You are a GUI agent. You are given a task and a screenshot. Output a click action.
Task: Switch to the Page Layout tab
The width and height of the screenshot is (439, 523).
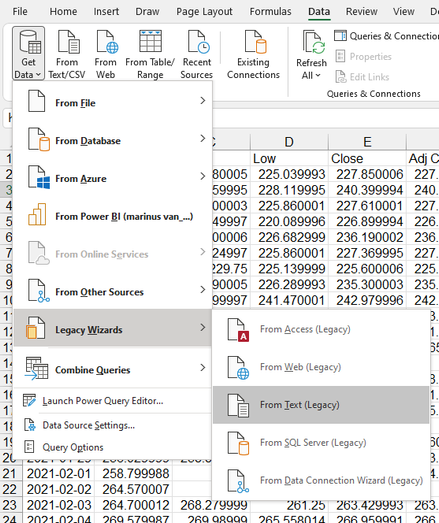point(204,11)
